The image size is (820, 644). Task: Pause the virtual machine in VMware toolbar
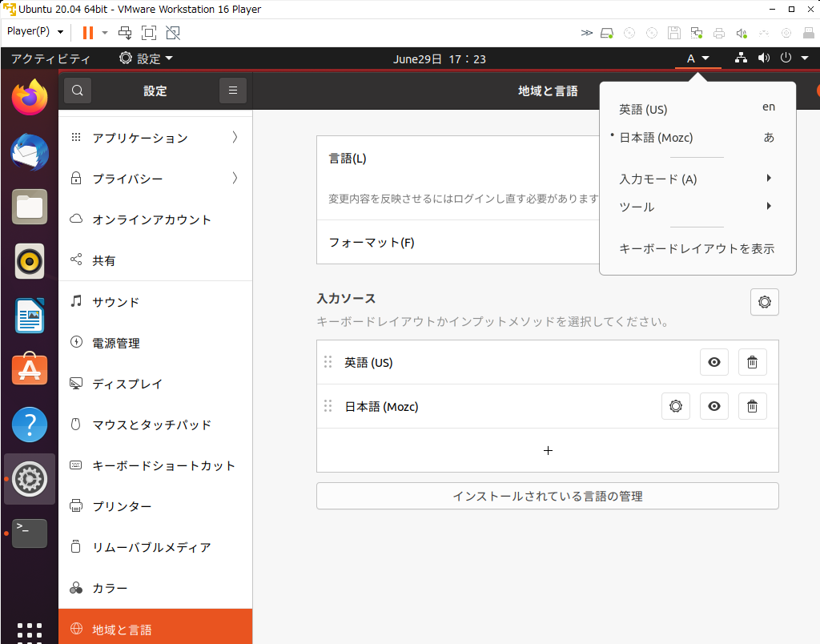[x=88, y=32]
